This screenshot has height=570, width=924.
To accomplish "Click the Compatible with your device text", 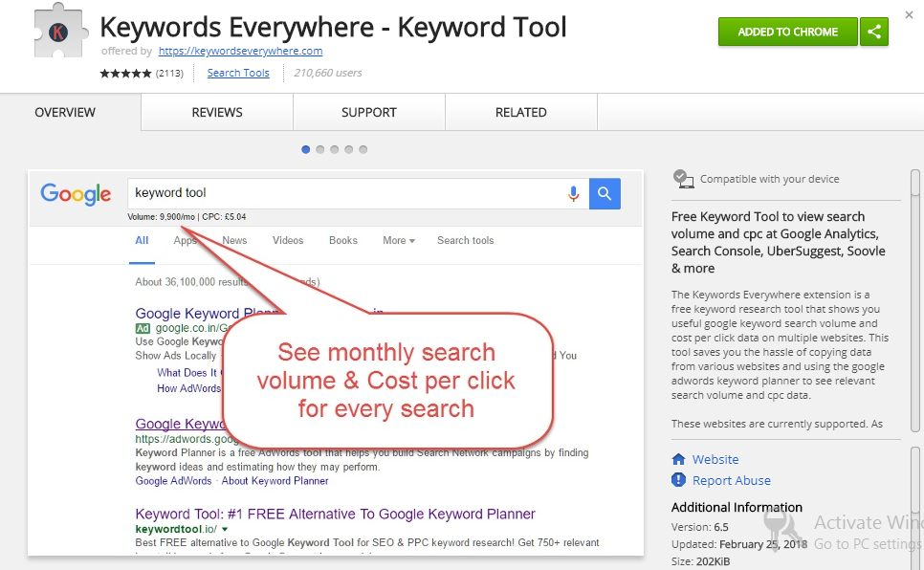I will pyautogui.click(x=770, y=179).
